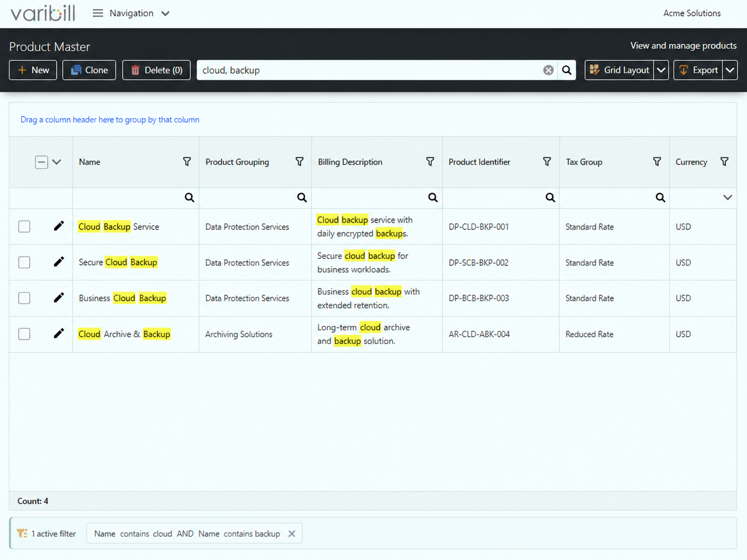The height and width of the screenshot is (560, 747).
Task: Clear the search box text
Action: pos(548,70)
